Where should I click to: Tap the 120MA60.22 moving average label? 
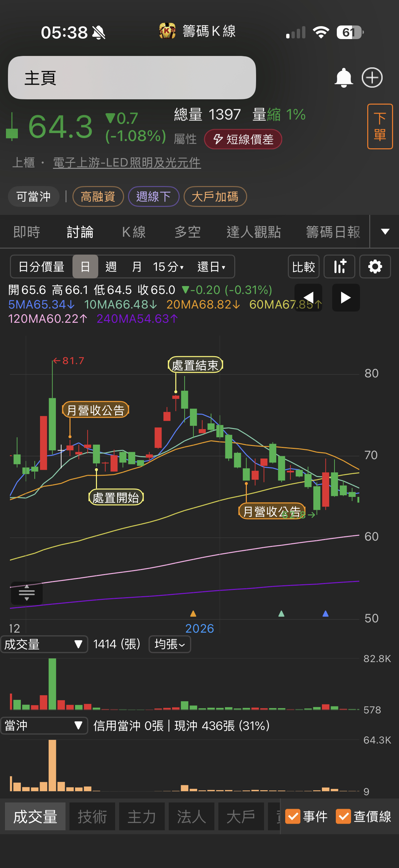click(x=48, y=318)
